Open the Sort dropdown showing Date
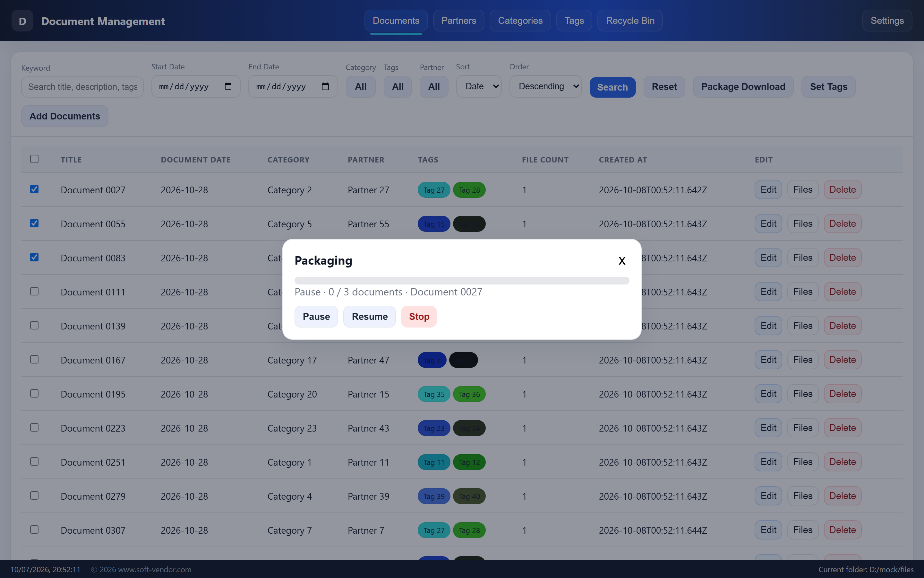924x578 pixels. click(479, 86)
